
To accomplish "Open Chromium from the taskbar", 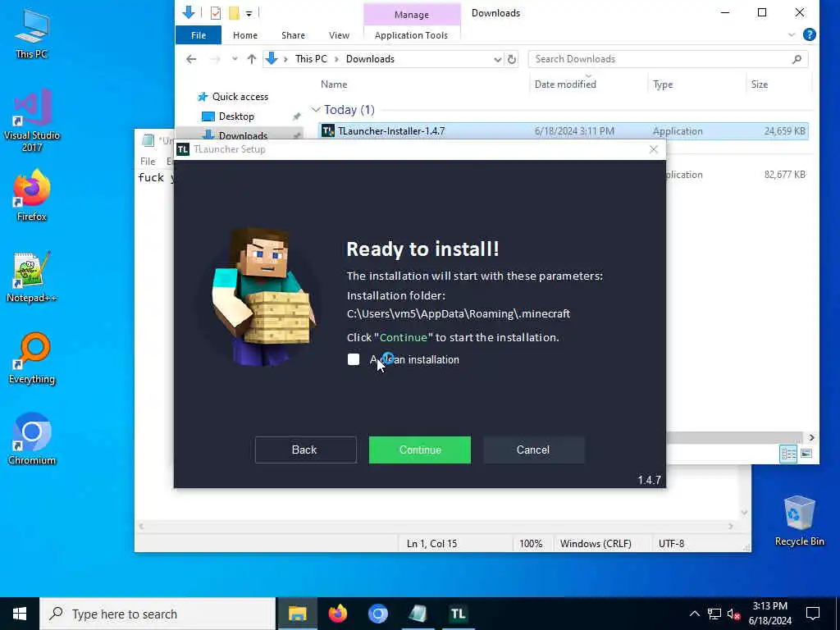I will click(x=377, y=614).
